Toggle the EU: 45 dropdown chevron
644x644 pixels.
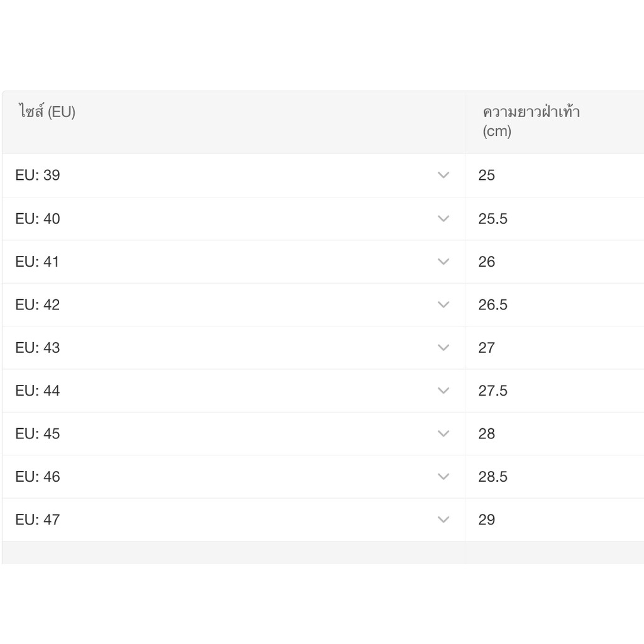443,433
